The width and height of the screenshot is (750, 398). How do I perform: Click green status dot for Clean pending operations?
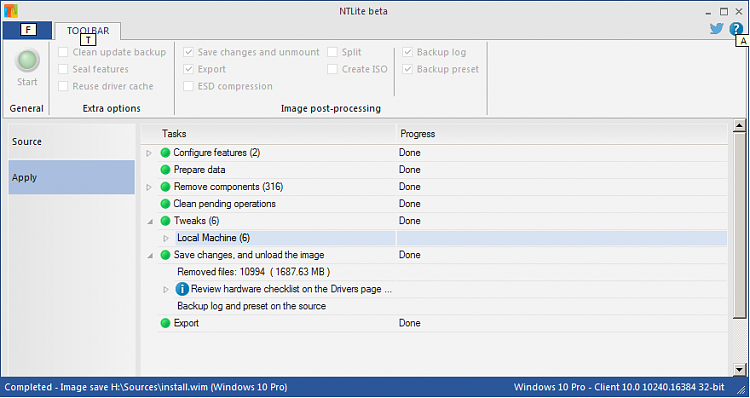[165, 204]
